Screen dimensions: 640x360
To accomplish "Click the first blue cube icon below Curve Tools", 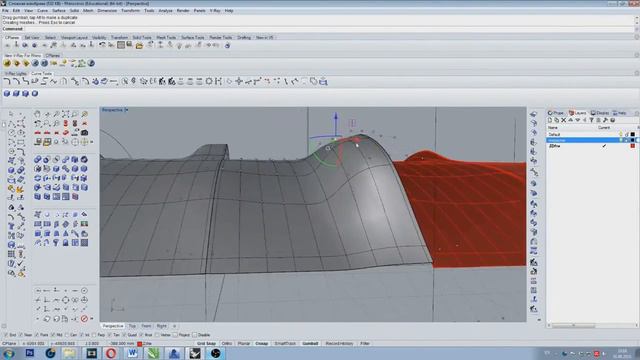I will pos(7,93).
